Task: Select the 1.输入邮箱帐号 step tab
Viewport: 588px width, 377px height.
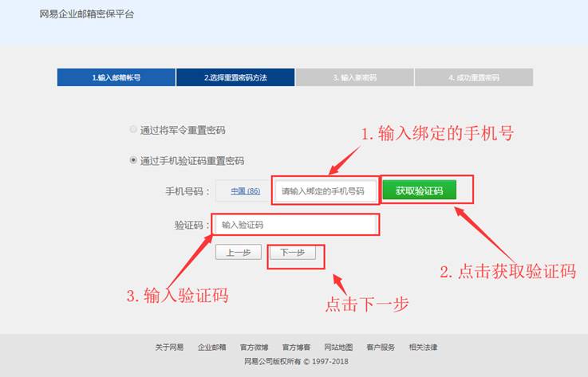Action: coord(116,77)
